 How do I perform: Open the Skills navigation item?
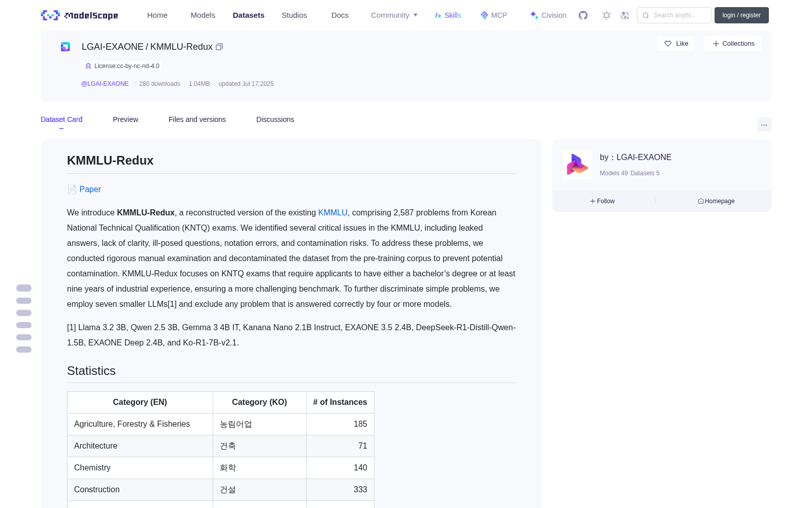448,15
